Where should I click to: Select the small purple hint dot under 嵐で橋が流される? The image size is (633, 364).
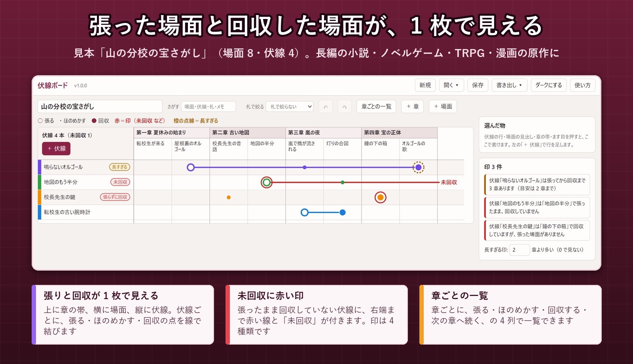tap(304, 167)
